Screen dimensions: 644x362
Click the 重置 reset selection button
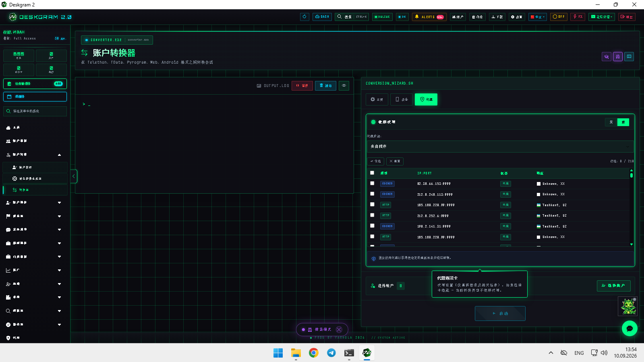395,161
